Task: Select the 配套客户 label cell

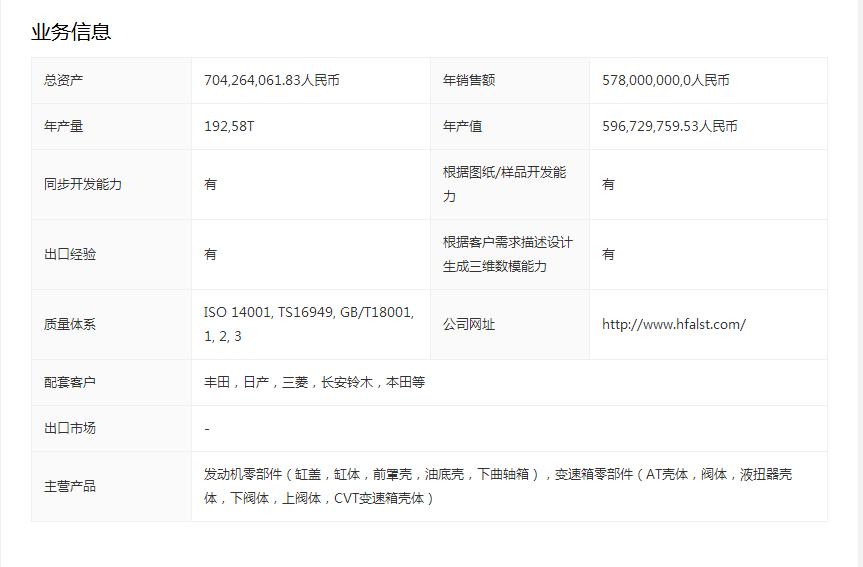Action: [111, 383]
